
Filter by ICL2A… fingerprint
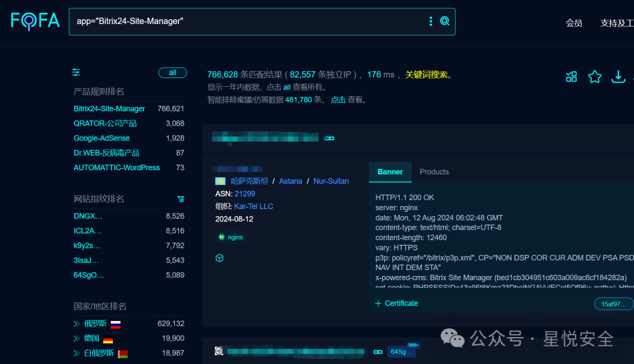[87, 231]
